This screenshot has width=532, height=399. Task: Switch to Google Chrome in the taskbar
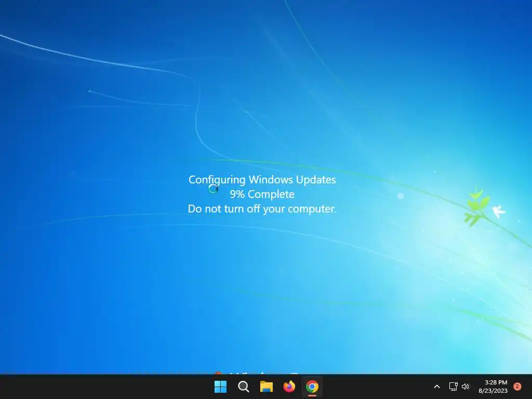pyautogui.click(x=312, y=387)
